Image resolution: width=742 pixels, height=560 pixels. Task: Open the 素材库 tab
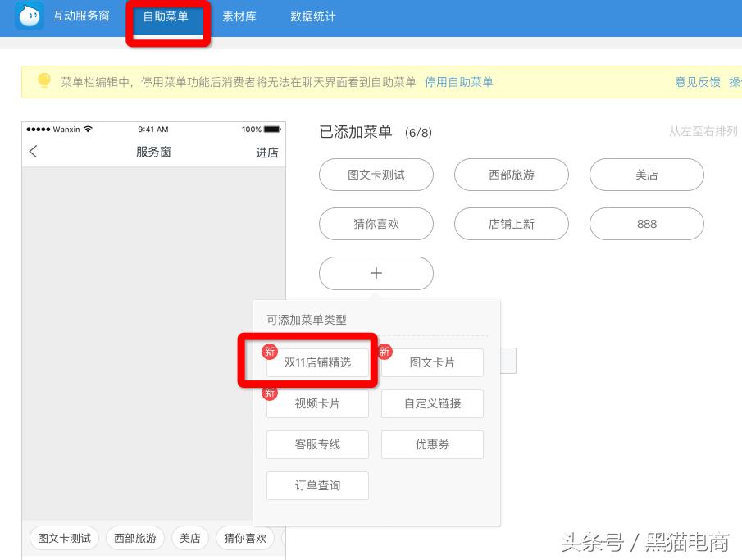pyautogui.click(x=239, y=16)
